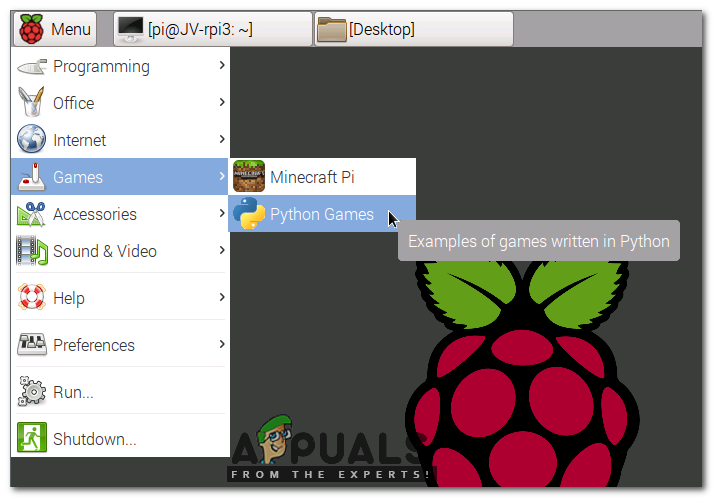This screenshot has height=498, width=713.
Task: Click the raspberry logo icon in Menu button
Action: coord(31,29)
